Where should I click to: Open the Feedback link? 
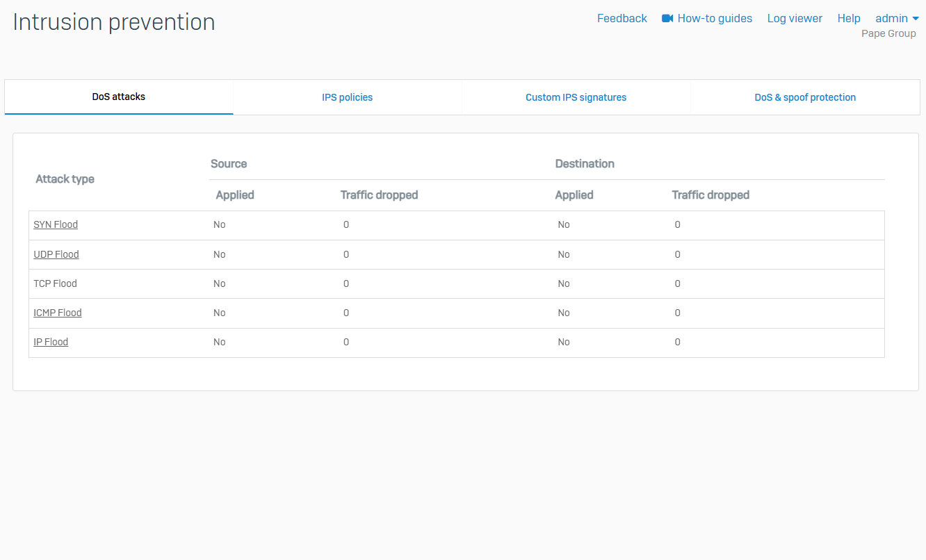click(x=622, y=19)
